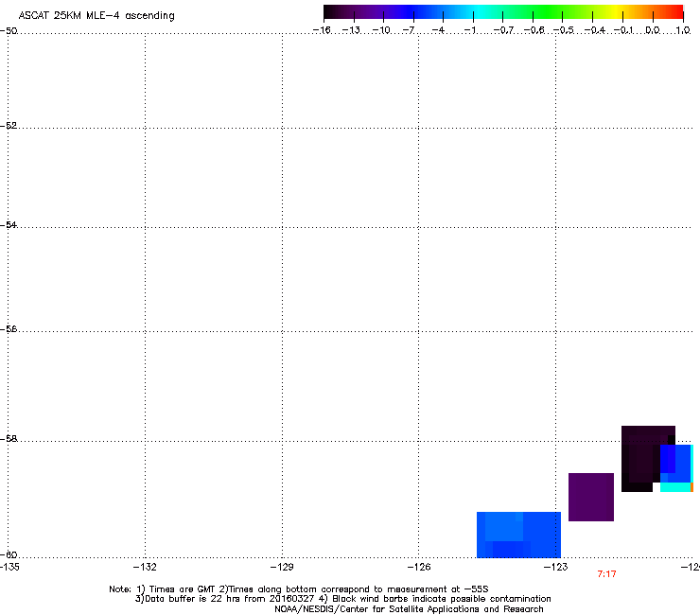The image size is (700, 615).
Task: Click the -132 longitude axis label
Action: [x=145, y=567]
